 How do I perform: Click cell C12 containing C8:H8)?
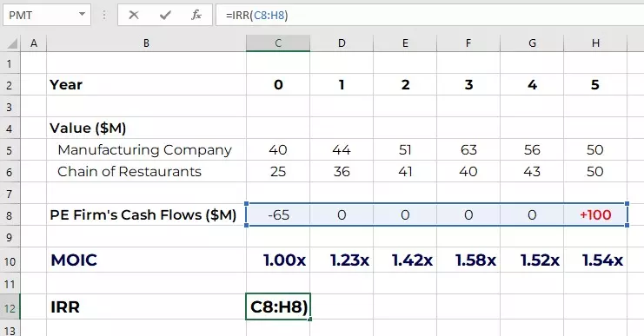pos(278,306)
